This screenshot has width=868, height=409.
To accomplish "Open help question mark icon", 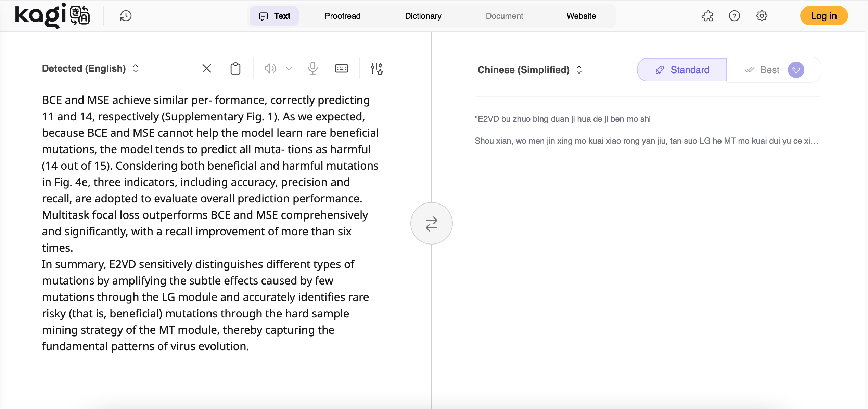I will (734, 16).
